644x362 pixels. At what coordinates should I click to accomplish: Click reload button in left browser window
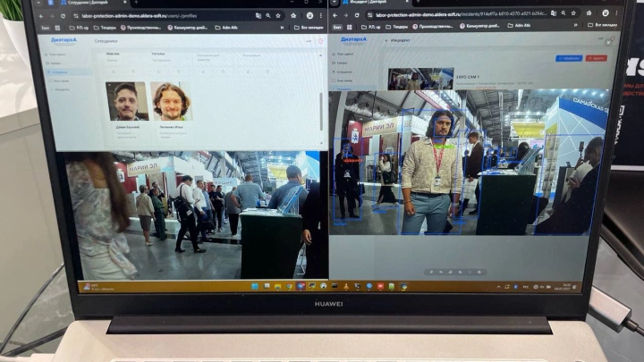pyautogui.click(x=64, y=16)
